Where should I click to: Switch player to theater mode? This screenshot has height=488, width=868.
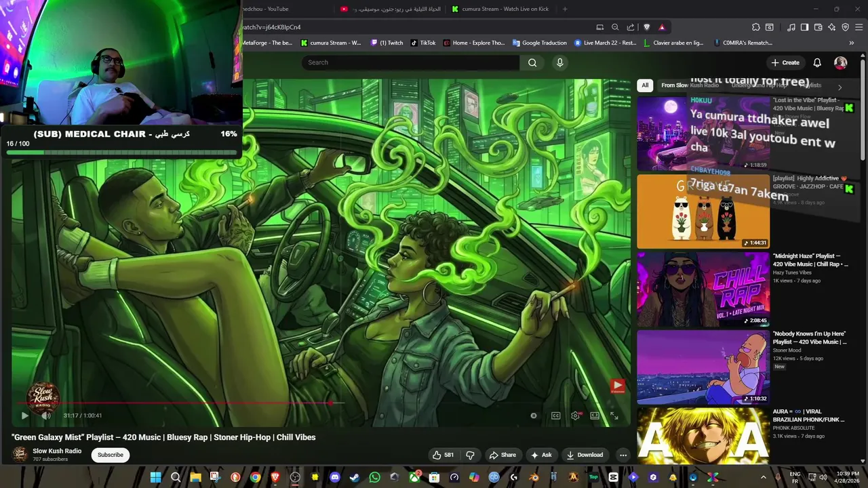[595, 415]
